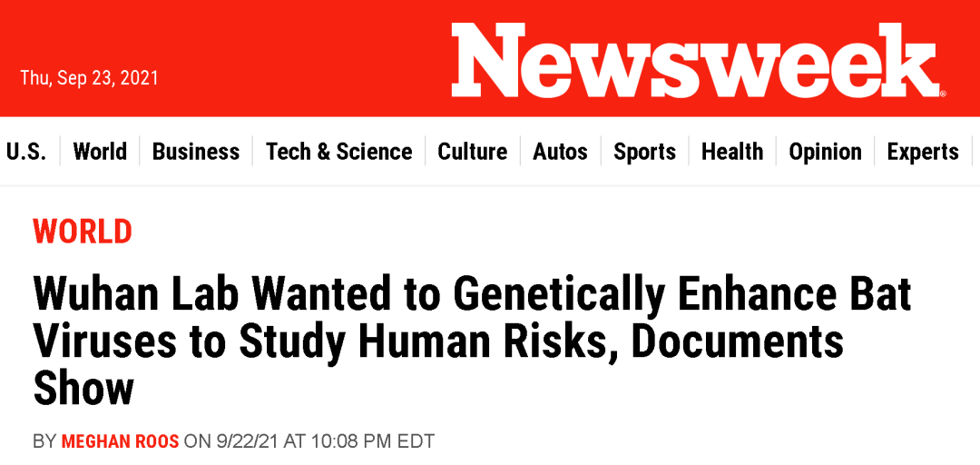Click the registered trademark symbol beside logo

coord(943,94)
